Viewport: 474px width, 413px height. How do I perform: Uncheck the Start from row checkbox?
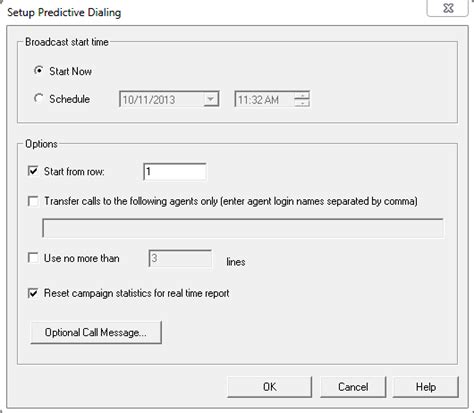[33, 171]
